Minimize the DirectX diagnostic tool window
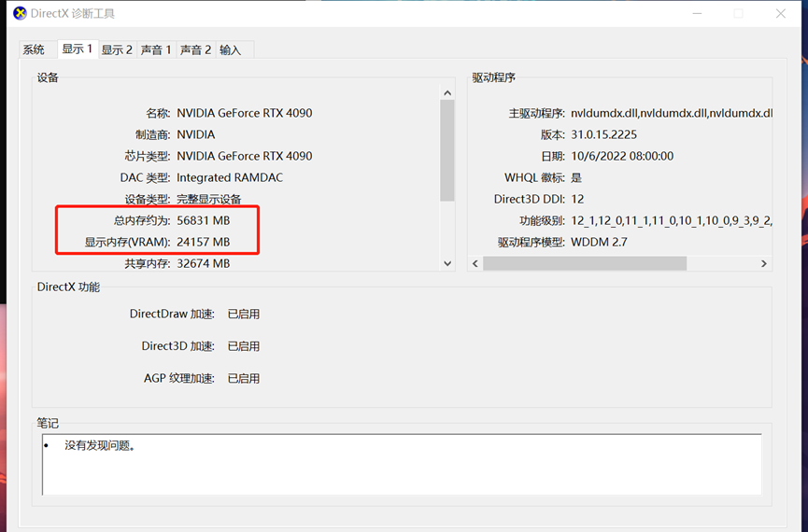The height and width of the screenshot is (532, 808). (x=697, y=14)
